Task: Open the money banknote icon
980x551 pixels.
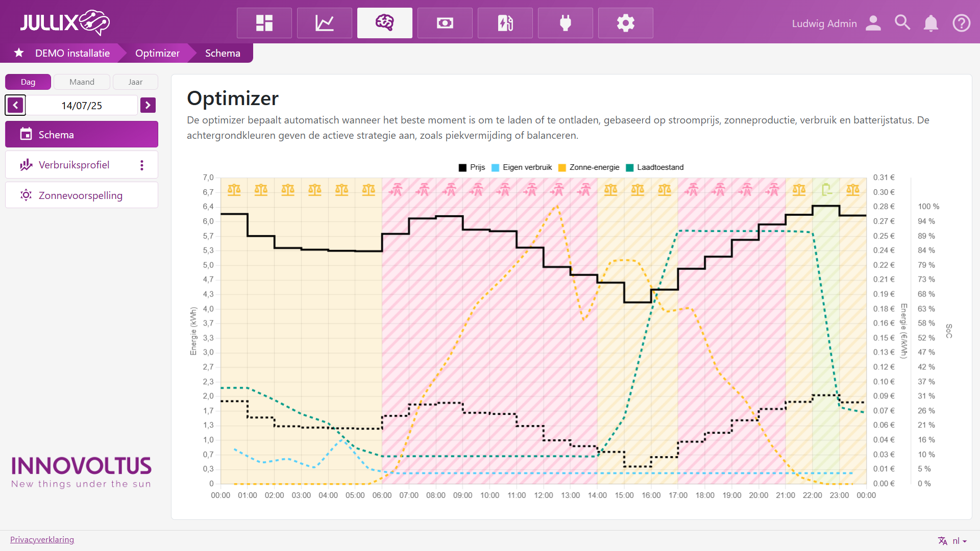Action: tap(445, 23)
